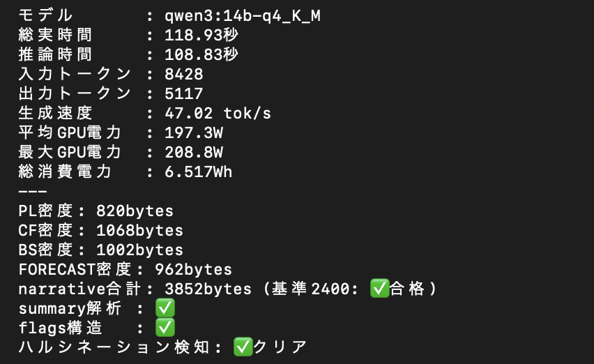Viewport: 594px width, 364px height.
Task: Click the green checkmark next to 合格
Action: click(379, 289)
